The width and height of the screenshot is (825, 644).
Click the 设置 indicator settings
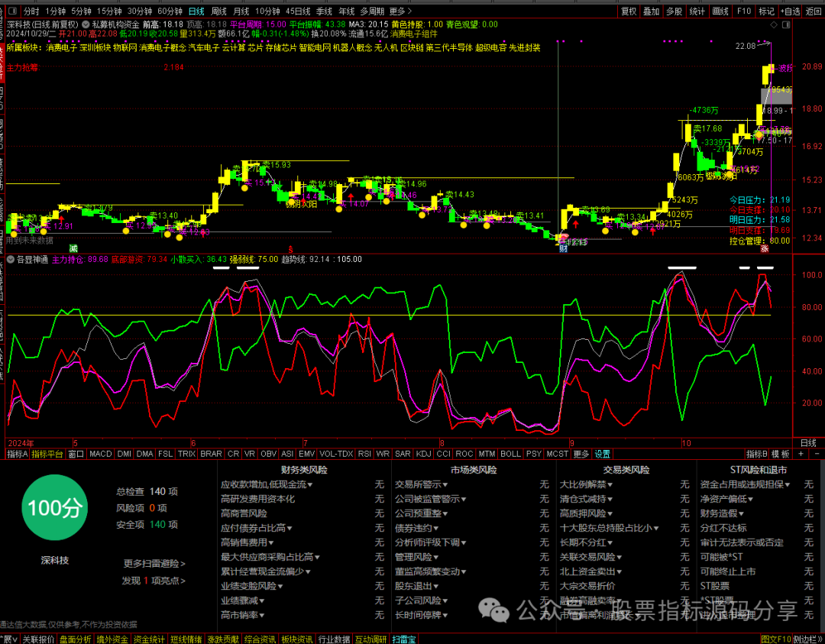[x=603, y=454]
